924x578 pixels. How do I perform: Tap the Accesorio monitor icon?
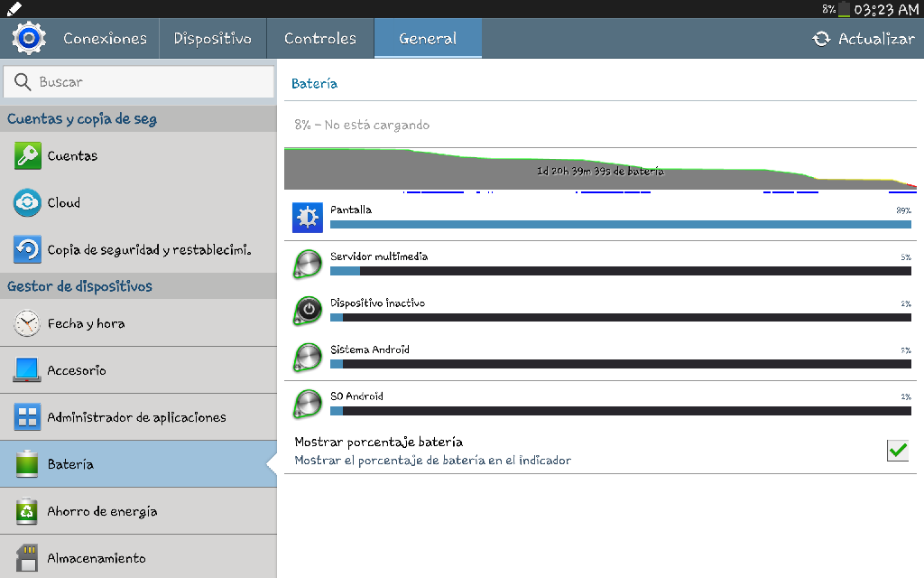tap(28, 370)
